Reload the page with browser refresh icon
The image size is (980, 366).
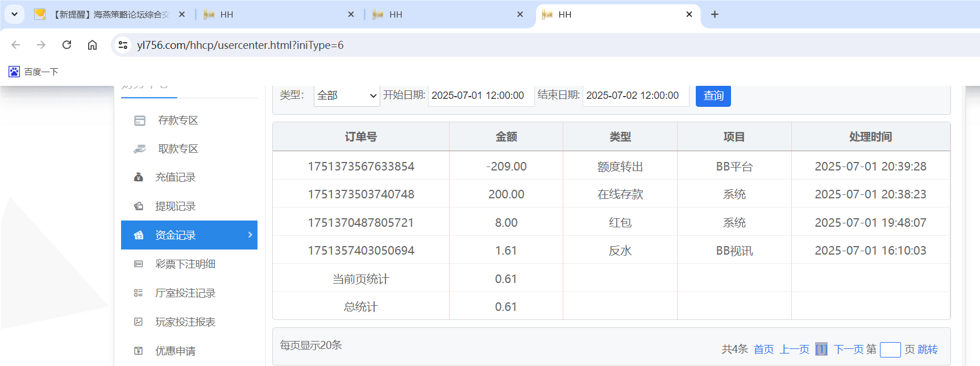pos(67,45)
